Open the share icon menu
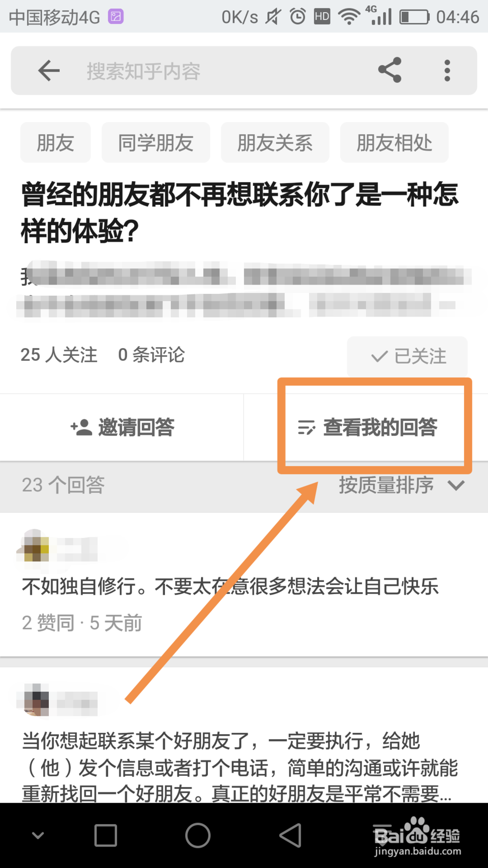488x868 pixels. (x=389, y=70)
